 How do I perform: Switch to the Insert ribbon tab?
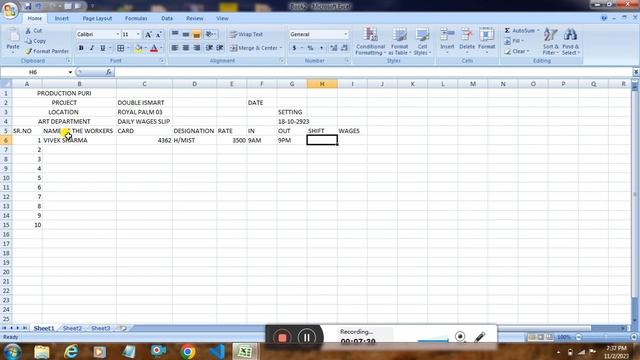tap(62, 18)
